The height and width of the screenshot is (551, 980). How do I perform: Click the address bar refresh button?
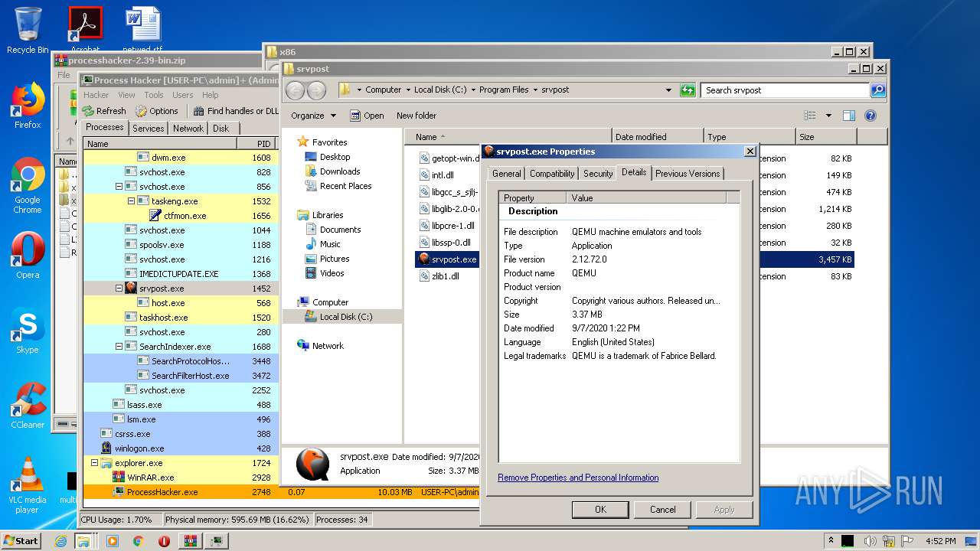pos(688,90)
